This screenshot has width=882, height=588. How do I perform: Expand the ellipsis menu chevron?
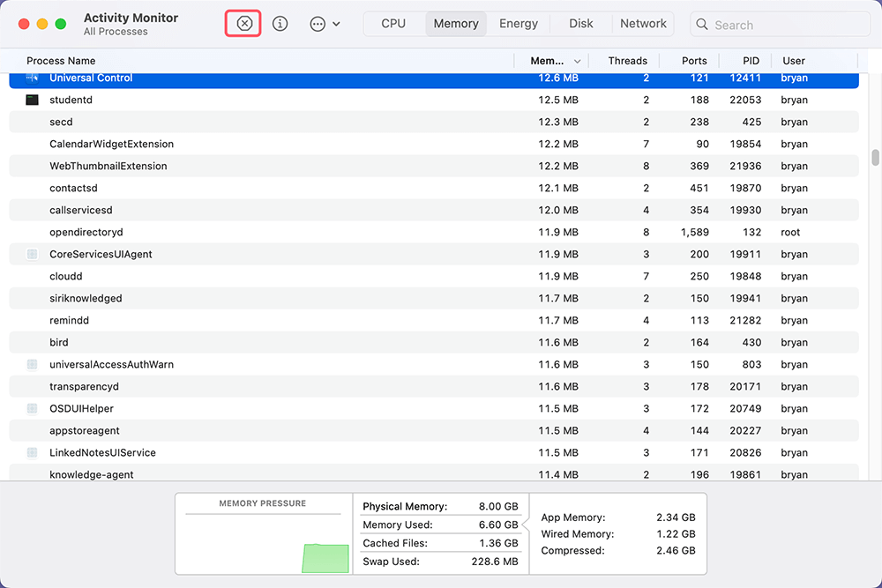[x=336, y=24]
